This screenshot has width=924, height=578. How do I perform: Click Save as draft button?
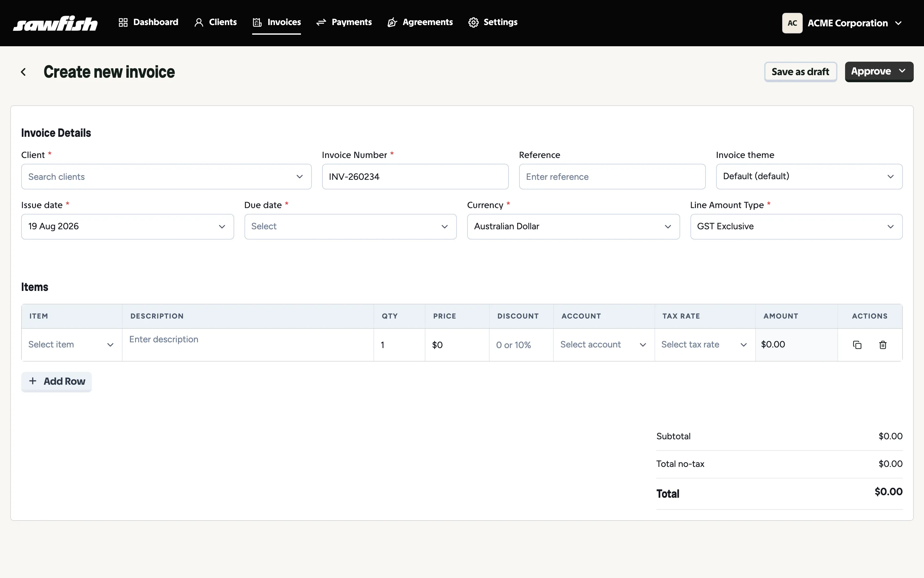coord(800,72)
